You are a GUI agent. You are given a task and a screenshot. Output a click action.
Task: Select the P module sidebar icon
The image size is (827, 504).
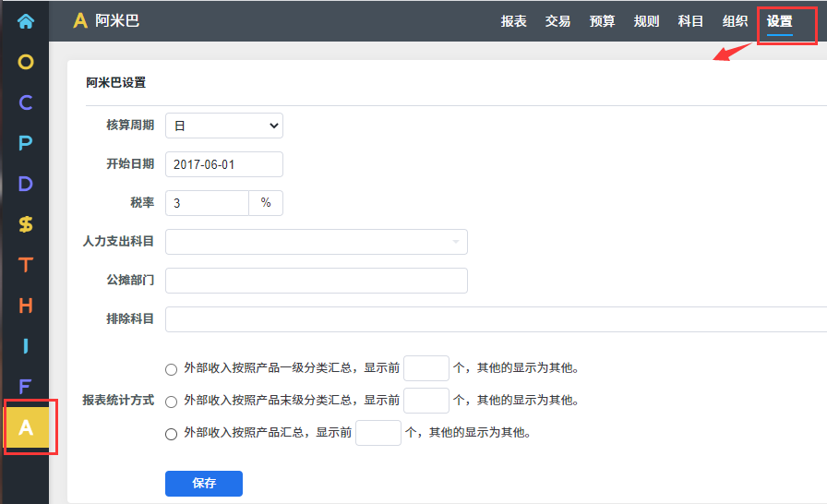click(25, 143)
